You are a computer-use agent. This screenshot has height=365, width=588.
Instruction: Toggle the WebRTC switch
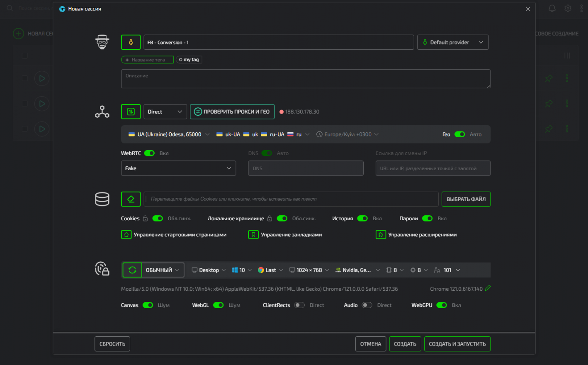pos(149,153)
